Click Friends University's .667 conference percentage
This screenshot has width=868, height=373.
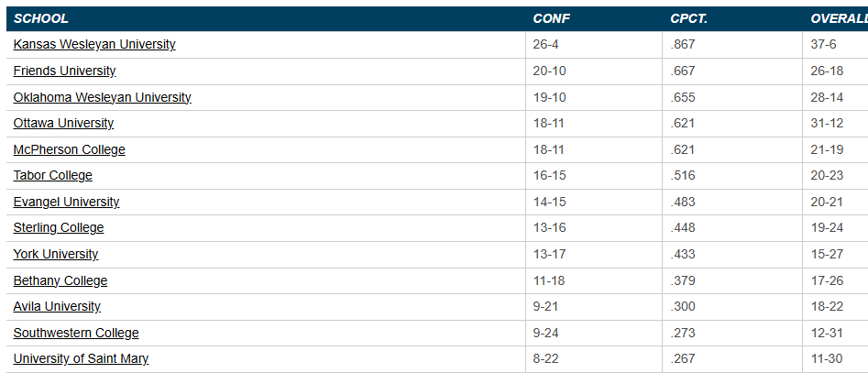click(x=683, y=71)
